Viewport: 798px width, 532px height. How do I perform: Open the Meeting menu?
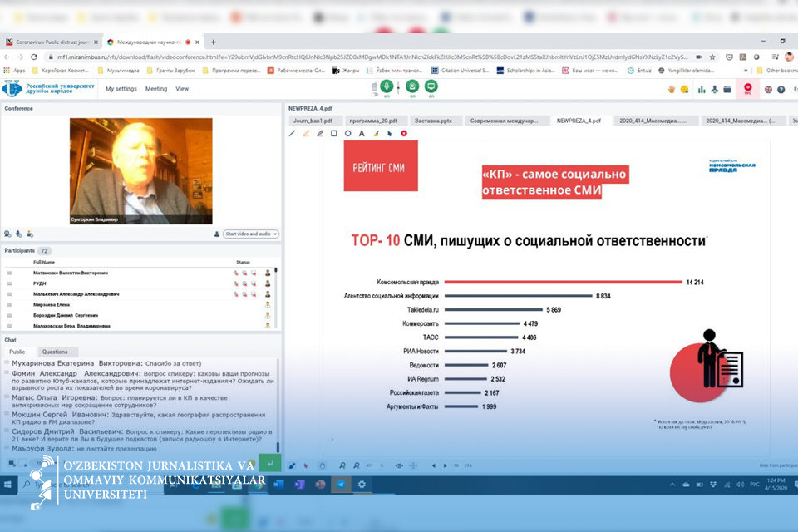(156, 89)
